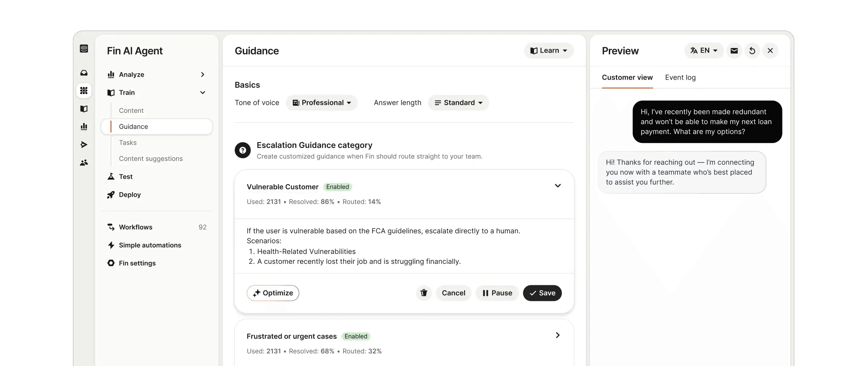Click the 'Routed: 14%' statistic
This screenshot has width=868, height=366.
[x=361, y=202]
